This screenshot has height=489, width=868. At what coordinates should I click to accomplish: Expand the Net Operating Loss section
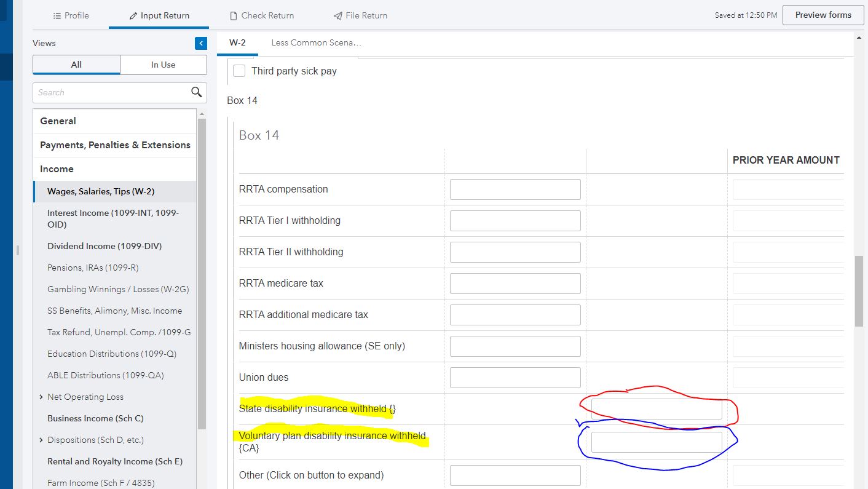click(41, 397)
